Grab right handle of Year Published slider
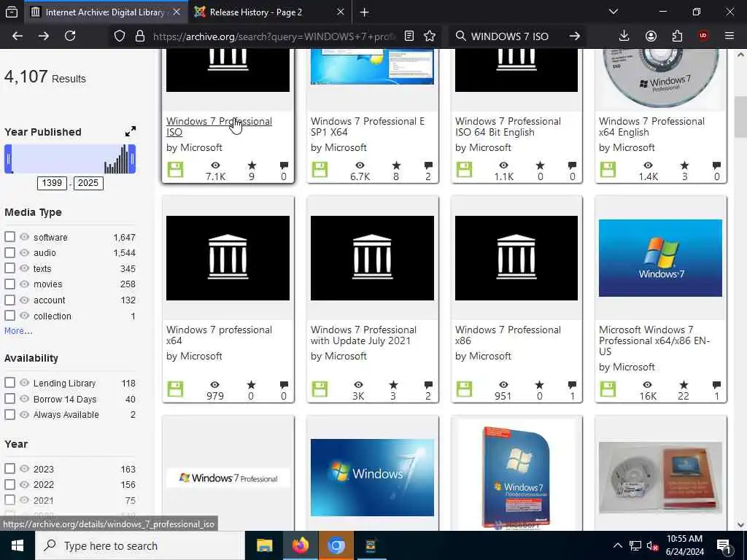The width and height of the screenshot is (747, 560). 133,159
